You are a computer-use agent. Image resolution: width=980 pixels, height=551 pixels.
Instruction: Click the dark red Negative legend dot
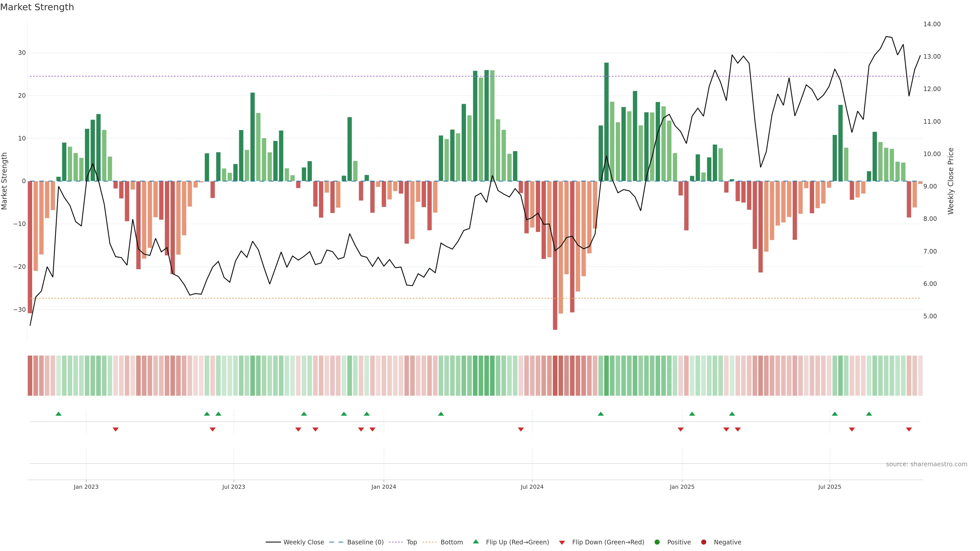[703, 542]
